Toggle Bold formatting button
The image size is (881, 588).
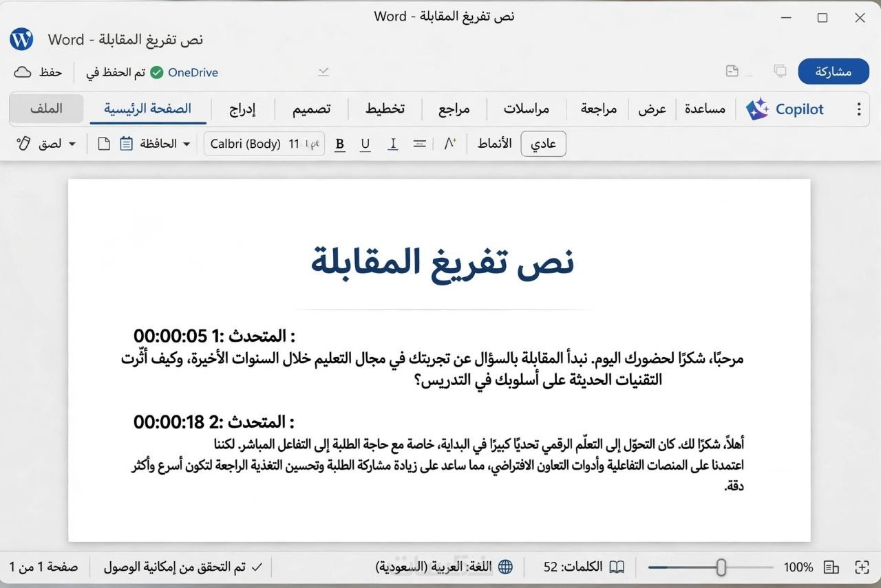339,144
